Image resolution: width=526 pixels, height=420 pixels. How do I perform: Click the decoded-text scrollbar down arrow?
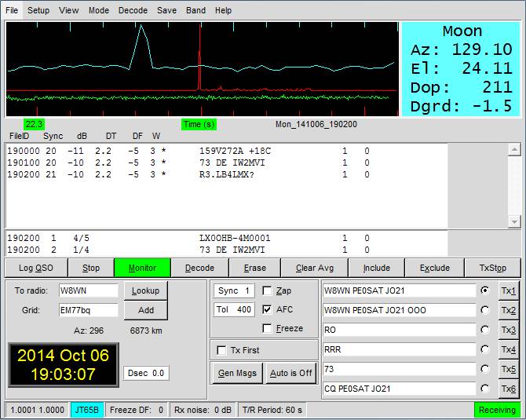[514, 221]
